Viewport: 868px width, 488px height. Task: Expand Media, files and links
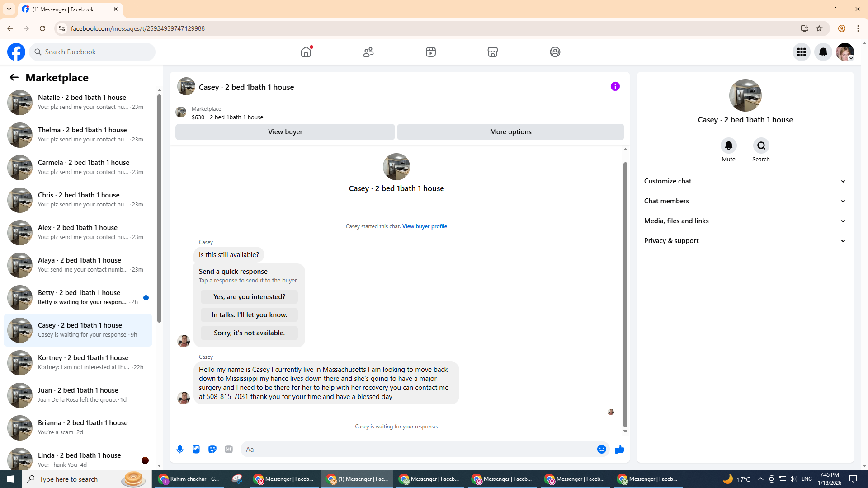click(745, 221)
